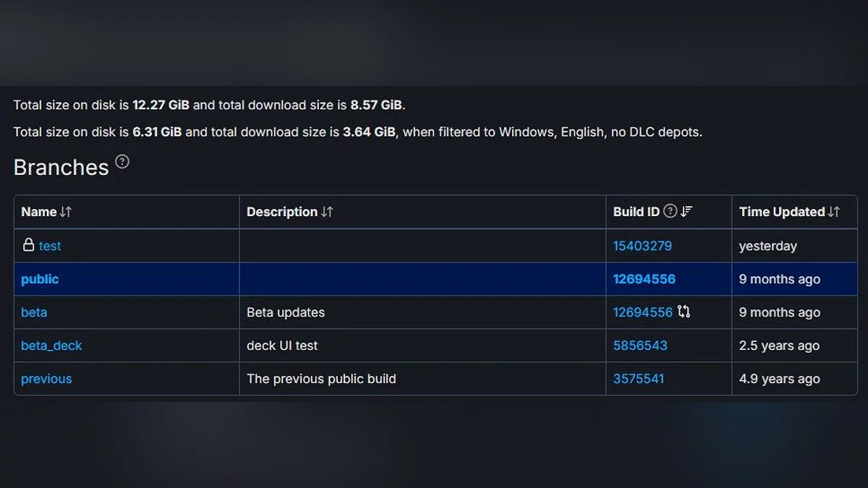Click the Time Updated column header
Screen dimensions: 868x488
click(x=782, y=212)
